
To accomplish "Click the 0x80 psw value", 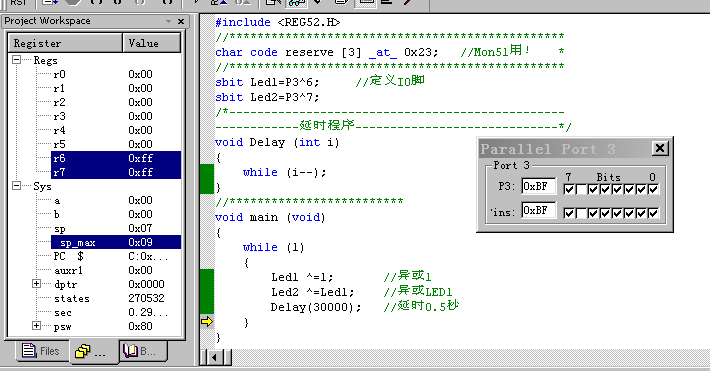I will [140, 326].
